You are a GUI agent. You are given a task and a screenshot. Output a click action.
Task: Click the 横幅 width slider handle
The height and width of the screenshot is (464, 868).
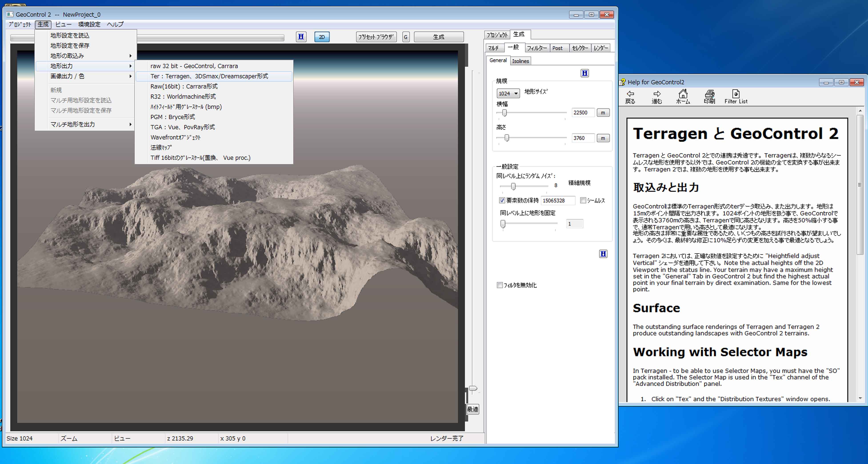coord(504,113)
